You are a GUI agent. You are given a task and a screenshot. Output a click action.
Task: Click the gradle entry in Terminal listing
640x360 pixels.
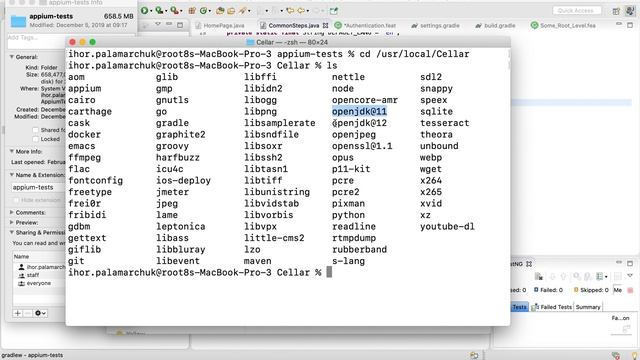tap(172, 123)
